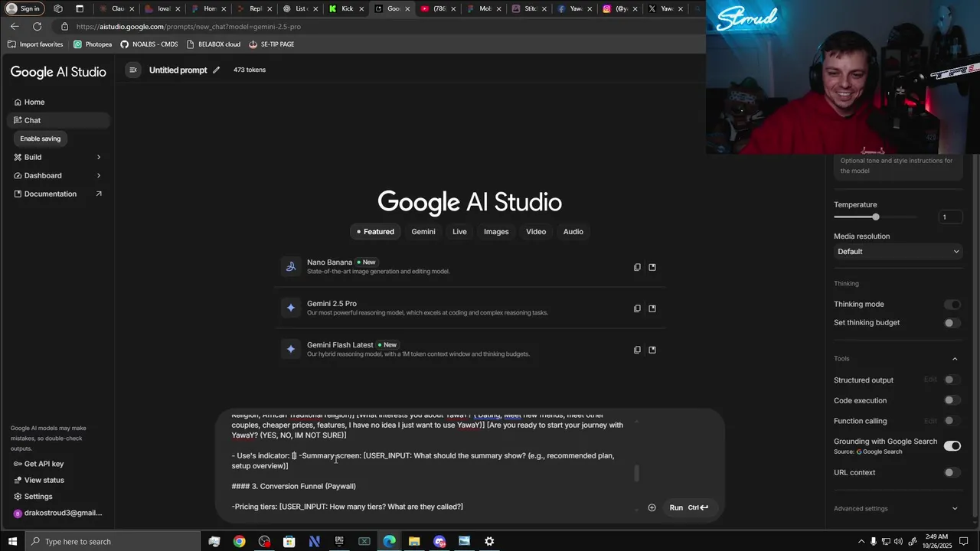This screenshot has width=980, height=551.
Task: Select the Images tab
Action: [x=496, y=232]
